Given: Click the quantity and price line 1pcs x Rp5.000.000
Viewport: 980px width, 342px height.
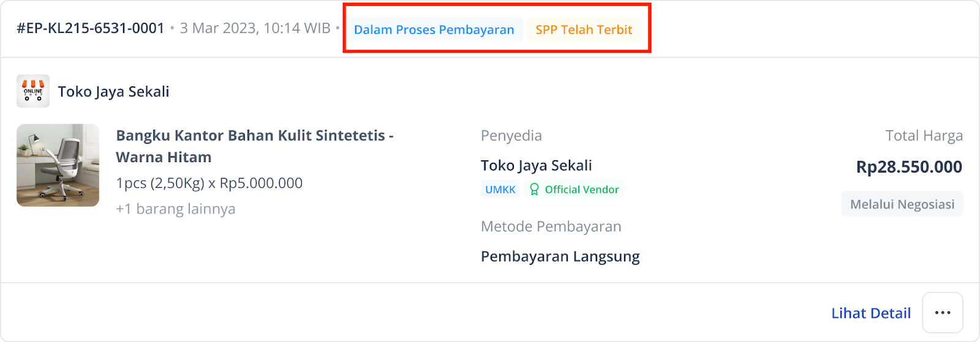Looking at the screenshot, I should 209,183.
